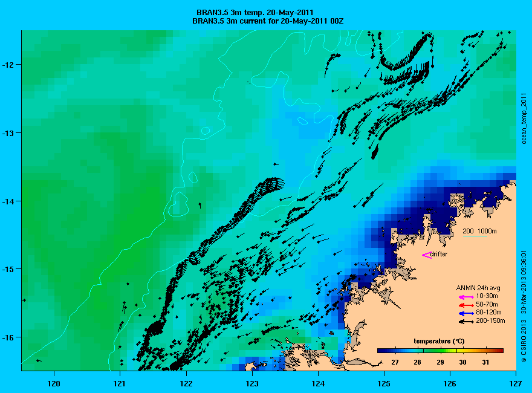Click the 'ANMN 24h avg' legend heading
532x393 pixels.
[478, 288]
